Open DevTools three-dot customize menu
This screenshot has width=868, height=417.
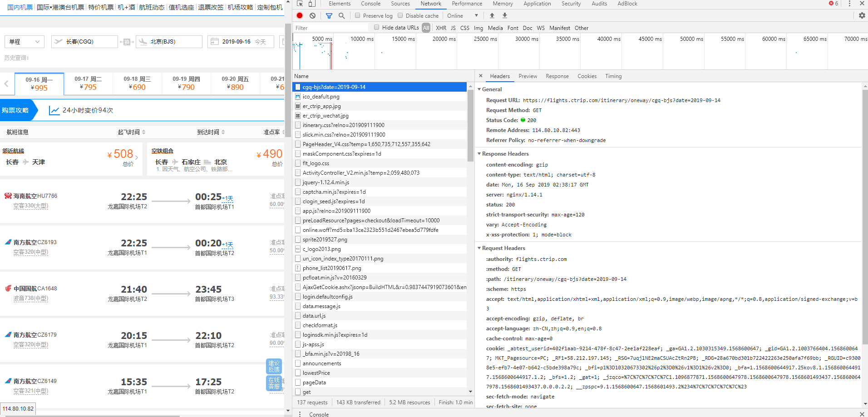849,4
